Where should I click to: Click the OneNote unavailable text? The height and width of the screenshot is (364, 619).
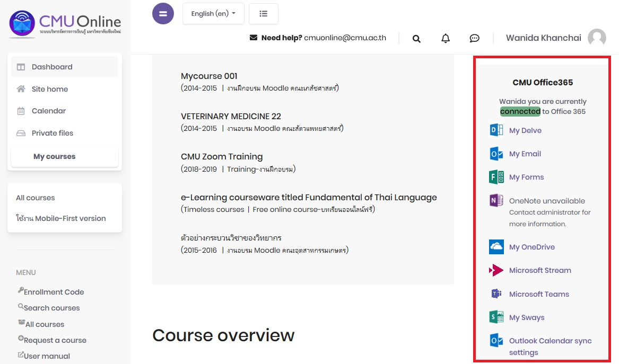(547, 201)
